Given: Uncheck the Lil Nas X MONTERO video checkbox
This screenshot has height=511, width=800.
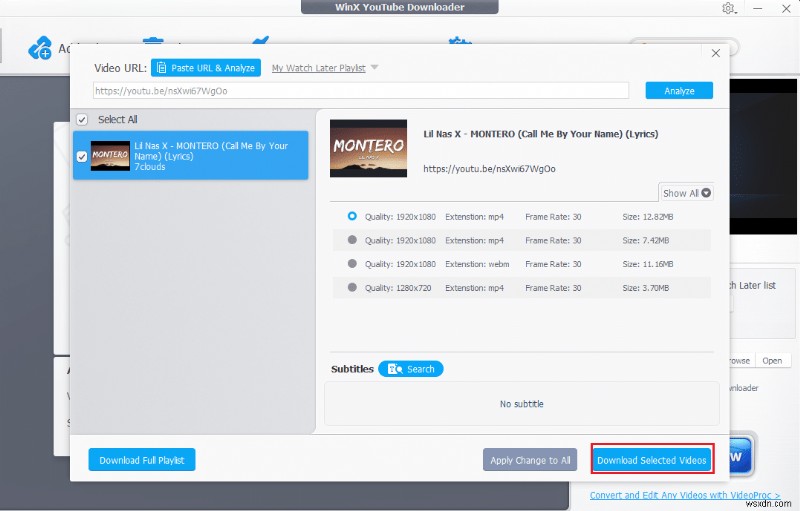Looking at the screenshot, I should [x=82, y=157].
